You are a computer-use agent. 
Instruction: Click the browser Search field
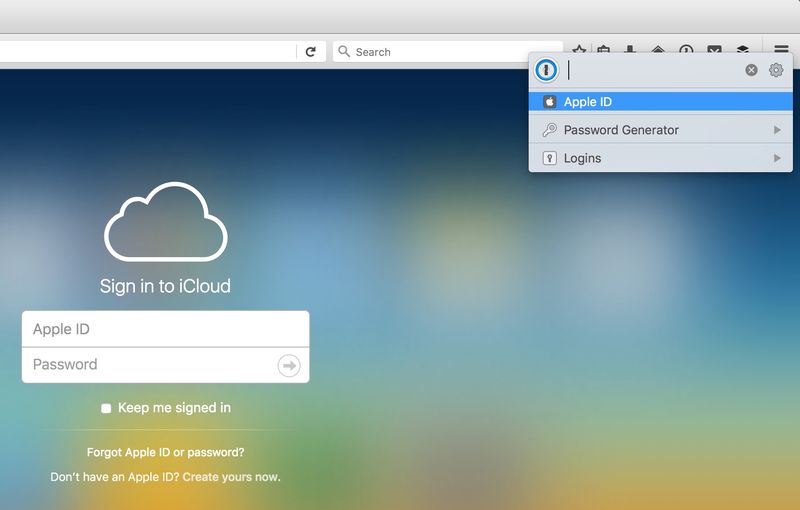click(x=448, y=52)
